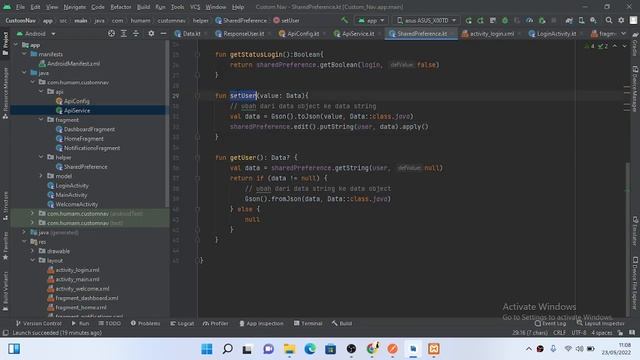Open File Explorer from the taskbar
640x360 pixels.
click(289, 349)
